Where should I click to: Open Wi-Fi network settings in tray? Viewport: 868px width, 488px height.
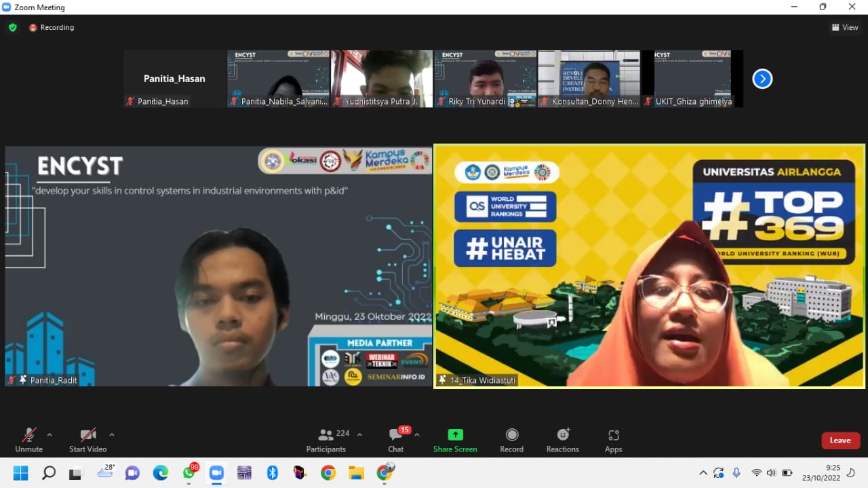pos(756,473)
